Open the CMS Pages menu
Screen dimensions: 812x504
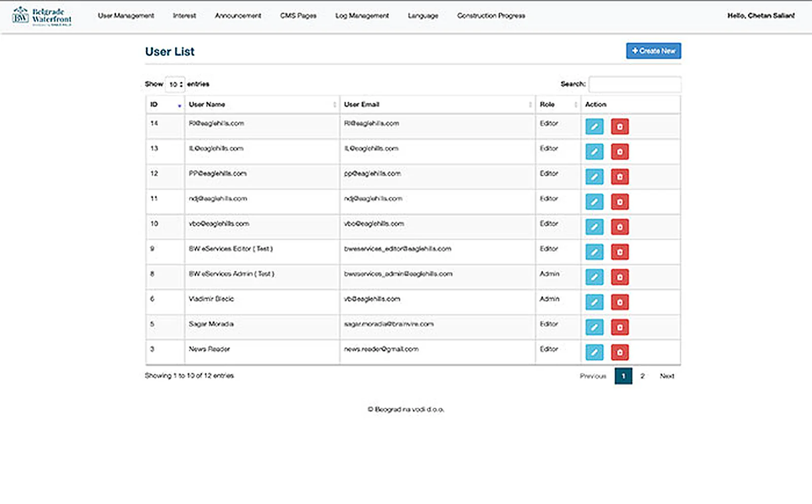(x=298, y=16)
